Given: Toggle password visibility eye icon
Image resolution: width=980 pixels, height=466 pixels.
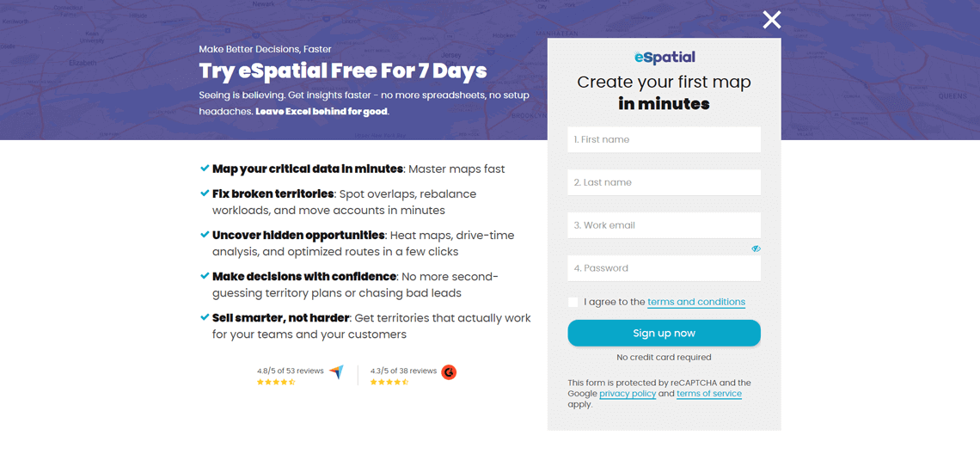Looking at the screenshot, I should (x=756, y=248).
